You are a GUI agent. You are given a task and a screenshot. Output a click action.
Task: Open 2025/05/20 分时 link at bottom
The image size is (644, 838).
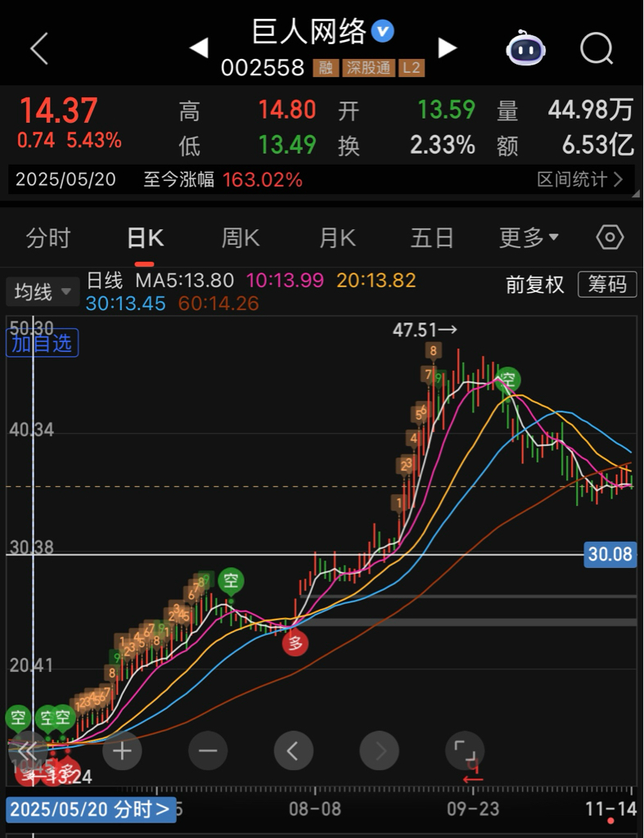92,809
